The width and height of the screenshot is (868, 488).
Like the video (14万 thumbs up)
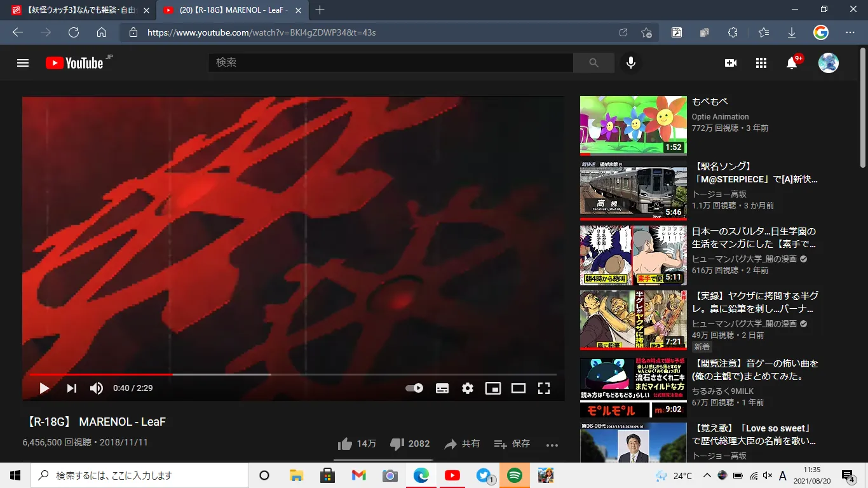click(357, 444)
